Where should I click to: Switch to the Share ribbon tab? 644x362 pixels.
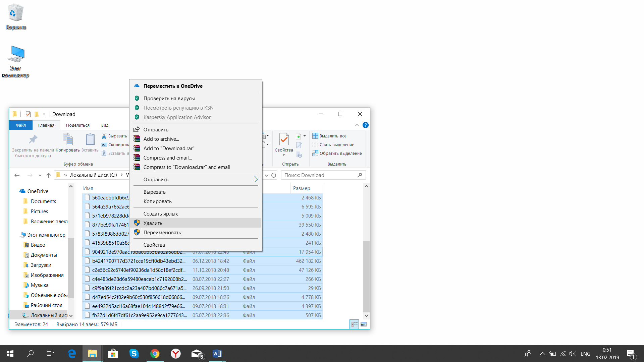point(78,125)
